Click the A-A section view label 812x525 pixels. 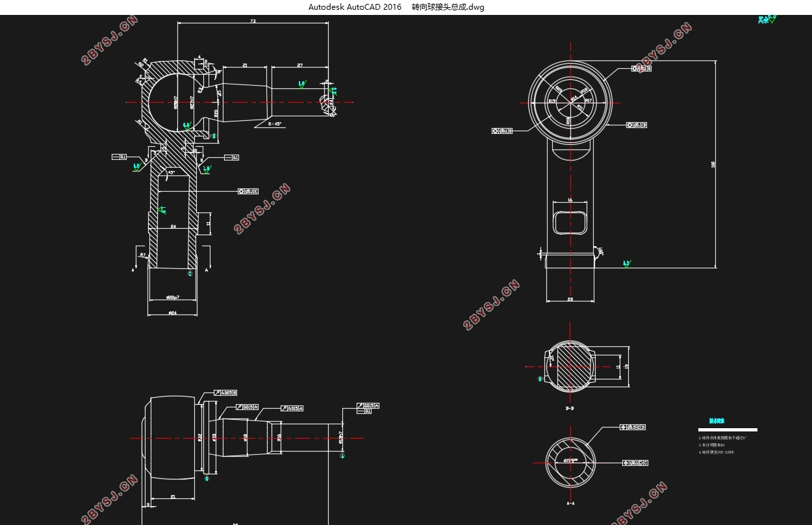click(x=570, y=503)
